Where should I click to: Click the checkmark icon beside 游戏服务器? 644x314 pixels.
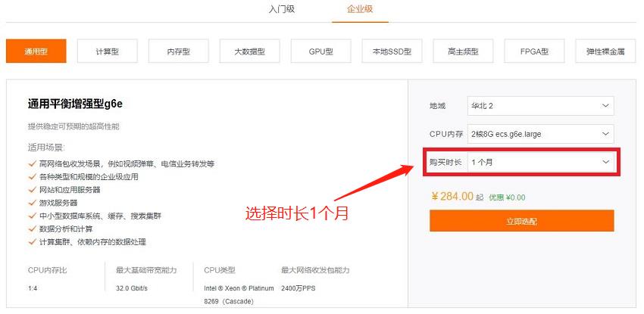[x=33, y=203]
